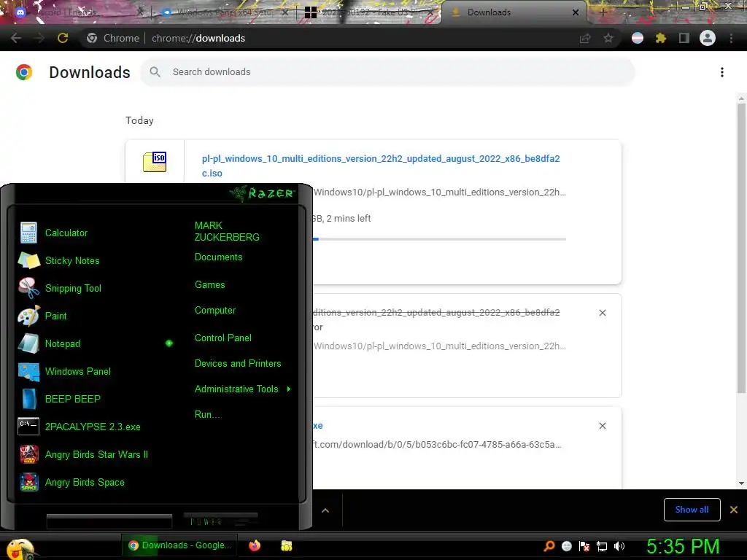Bookmark this page with star icon
This screenshot has height=560, width=747.
pos(608,38)
